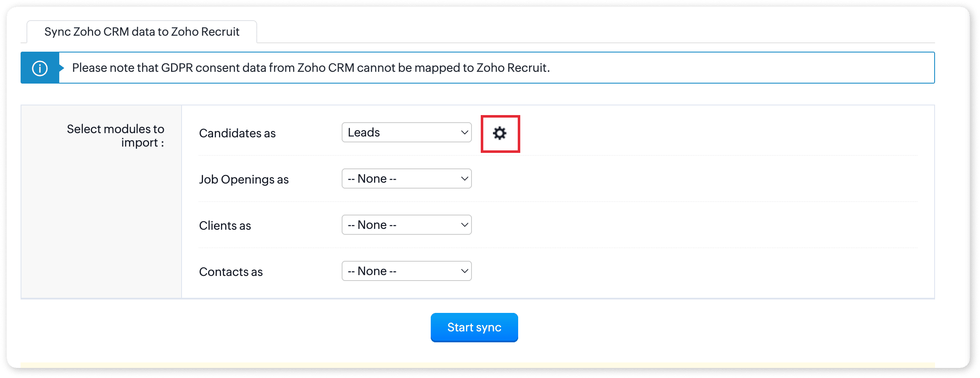The image size is (980, 378).
Task: Select the Sync Zoho CRM data tab
Action: pyautogui.click(x=142, y=32)
